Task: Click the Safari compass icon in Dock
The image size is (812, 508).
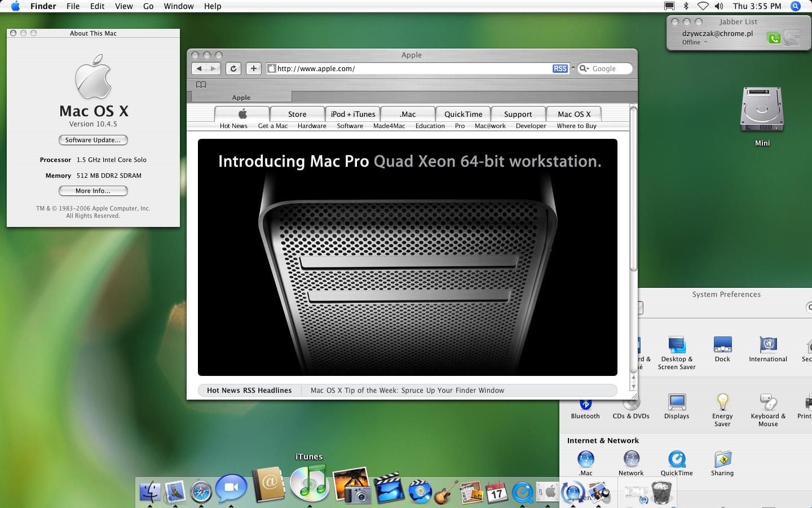Action: 201,491
